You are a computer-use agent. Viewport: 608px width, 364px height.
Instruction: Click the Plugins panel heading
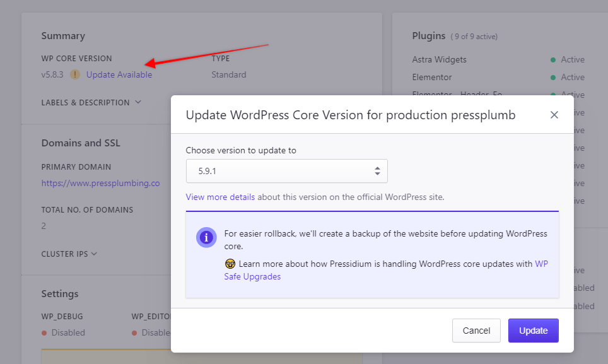(429, 36)
